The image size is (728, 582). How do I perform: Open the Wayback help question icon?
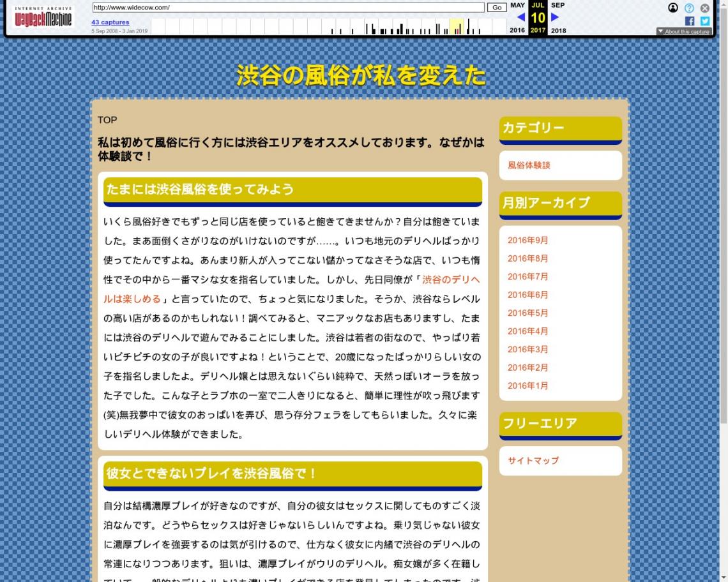click(x=689, y=8)
